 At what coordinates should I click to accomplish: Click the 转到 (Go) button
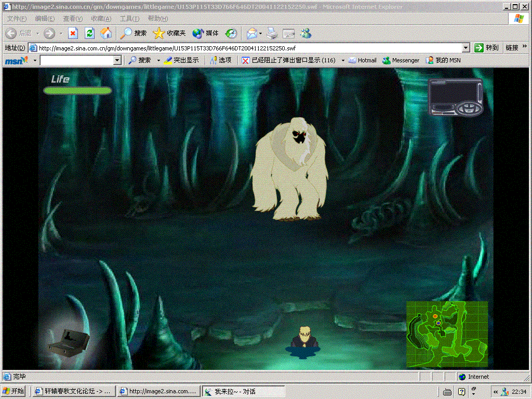[x=486, y=48]
